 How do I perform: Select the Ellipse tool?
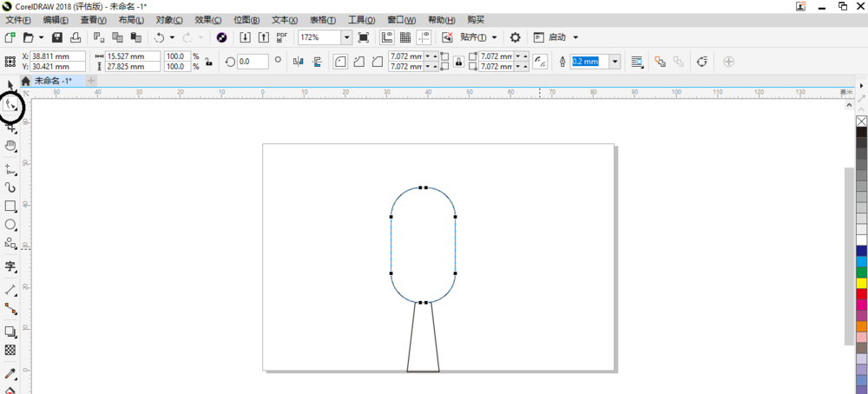(10, 225)
